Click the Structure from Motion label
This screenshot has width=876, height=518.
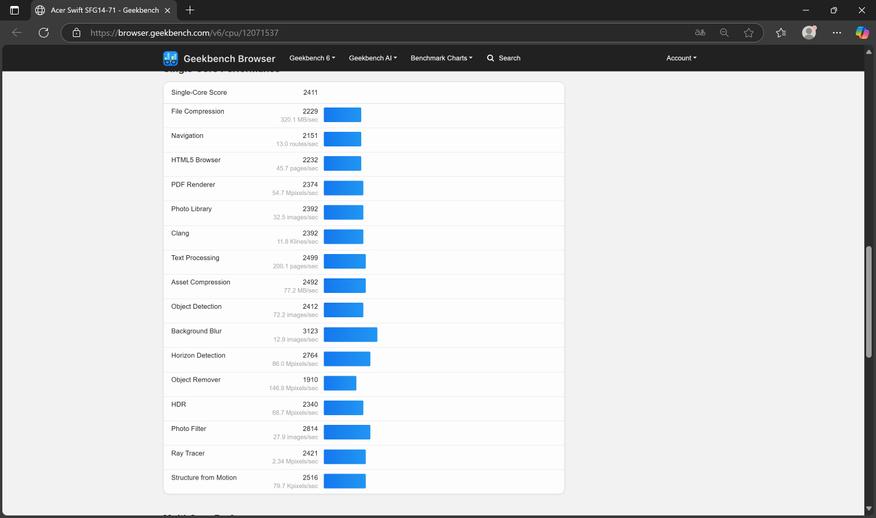[x=204, y=478]
